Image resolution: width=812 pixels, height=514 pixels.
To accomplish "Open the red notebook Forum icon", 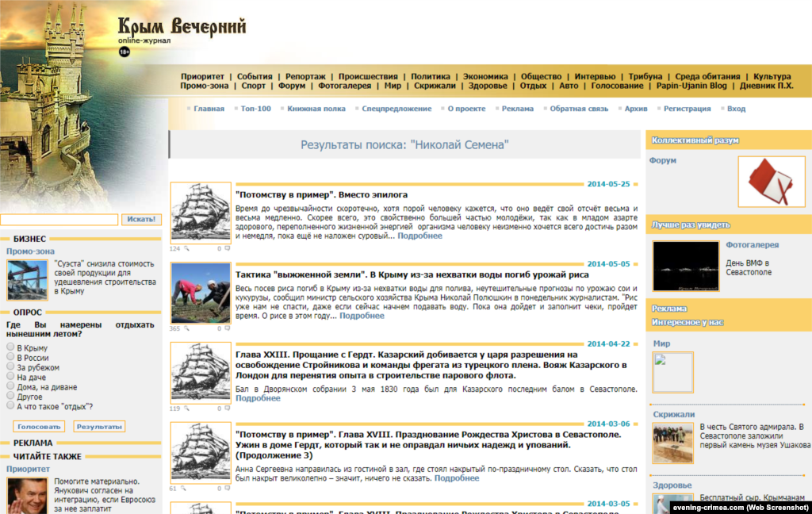I will click(x=771, y=181).
